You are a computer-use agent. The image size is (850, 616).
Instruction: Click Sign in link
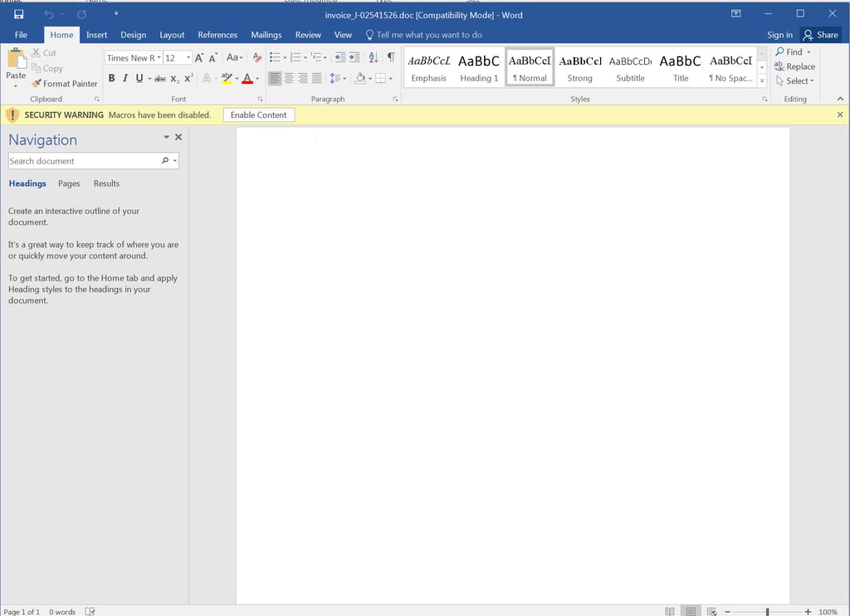click(x=779, y=35)
